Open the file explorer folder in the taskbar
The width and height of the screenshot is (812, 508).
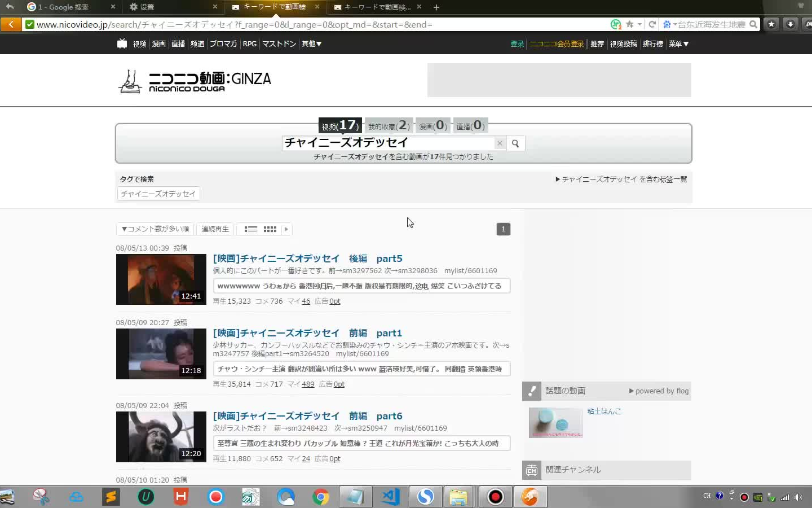coord(458,497)
